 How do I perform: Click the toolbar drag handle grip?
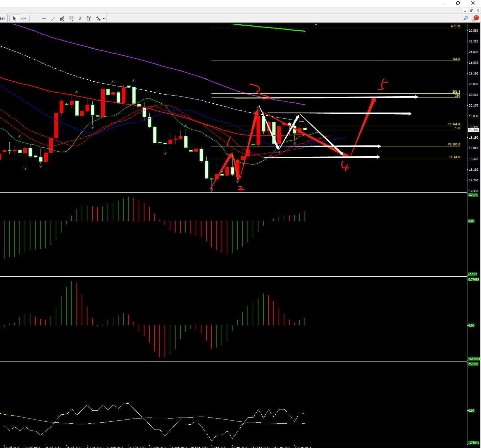tap(10, 18)
